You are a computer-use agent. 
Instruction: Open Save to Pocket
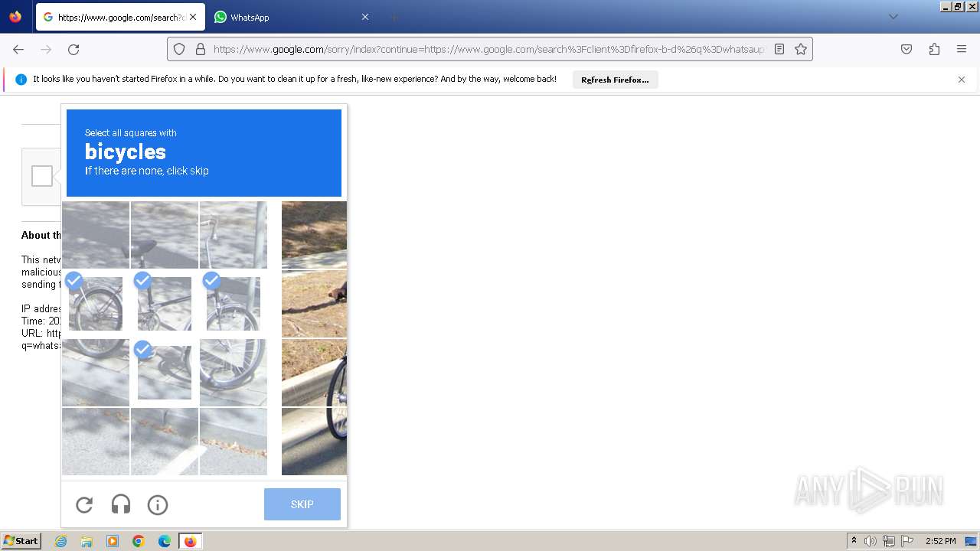[906, 49]
